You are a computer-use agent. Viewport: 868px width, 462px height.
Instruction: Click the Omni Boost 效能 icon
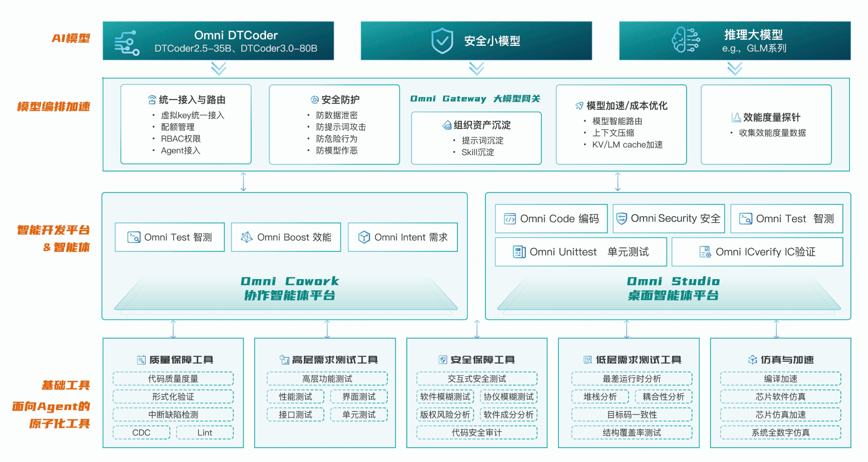(x=247, y=237)
